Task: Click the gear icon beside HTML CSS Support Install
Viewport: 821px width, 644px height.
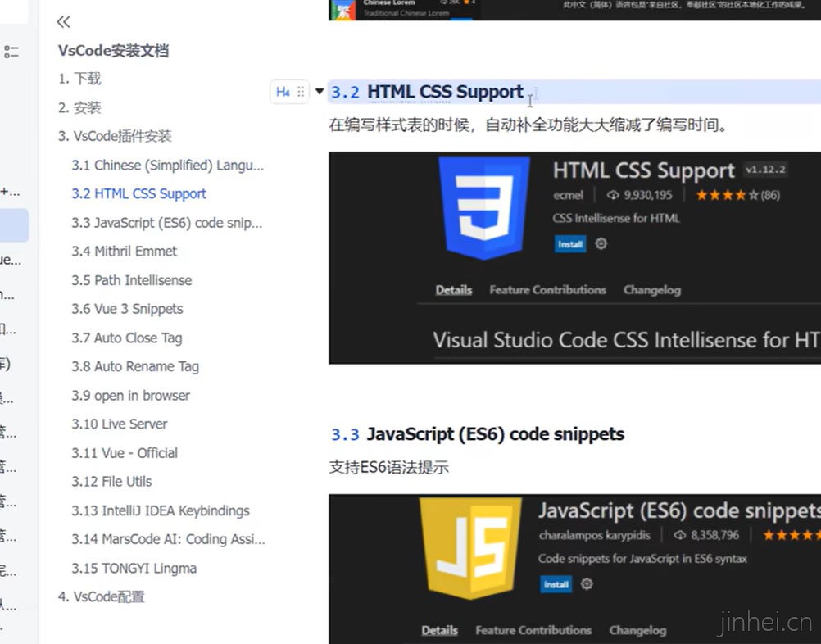Action: coord(601,243)
